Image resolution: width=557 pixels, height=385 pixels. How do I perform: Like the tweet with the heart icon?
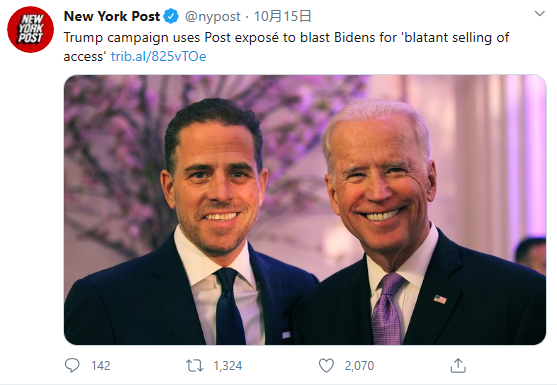[x=326, y=365]
